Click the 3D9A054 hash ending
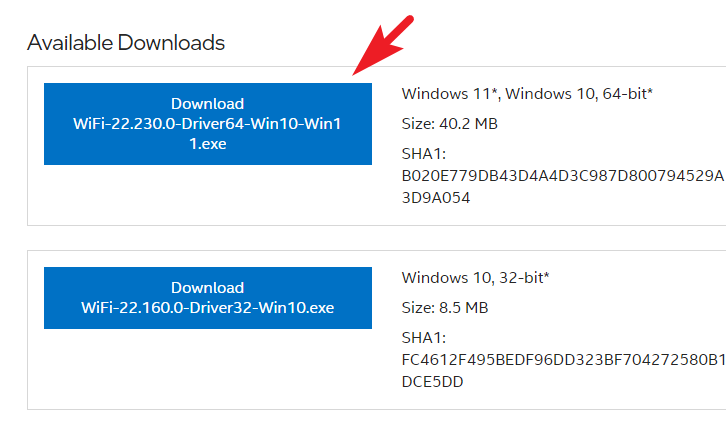This screenshot has width=726, height=436. (436, 198)
